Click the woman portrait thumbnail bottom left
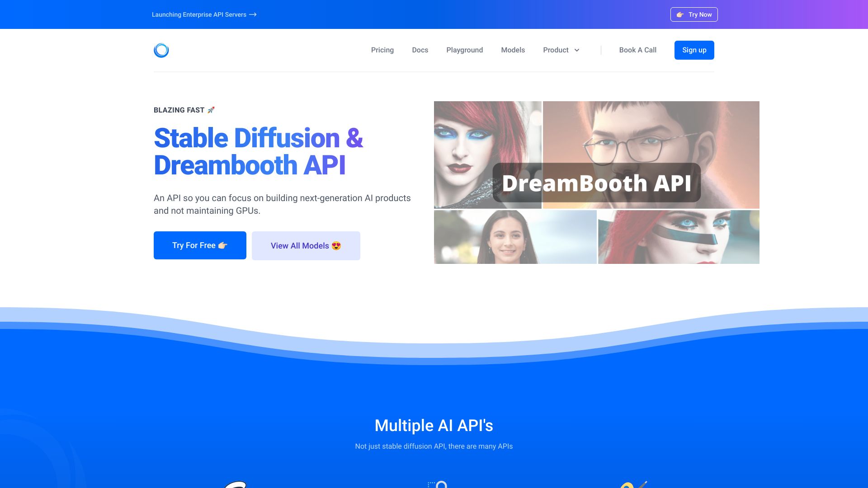This screenshot has height=488, width=868. coord(515,237)
